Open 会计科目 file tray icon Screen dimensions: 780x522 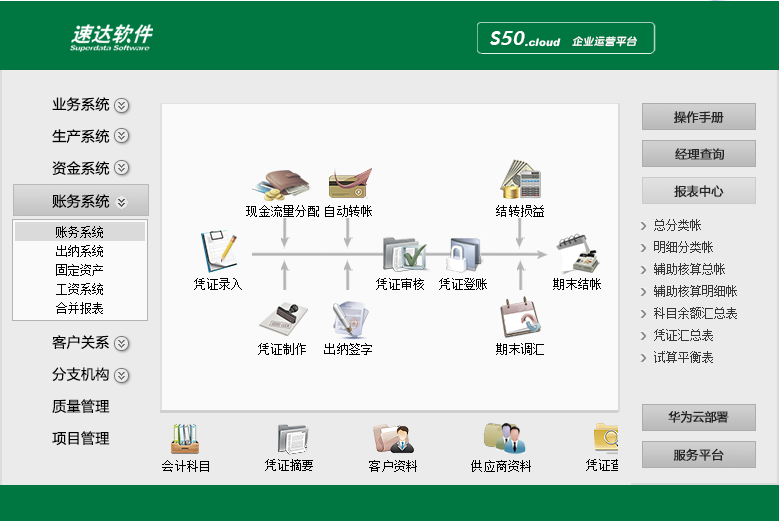(x=185, y=438)
